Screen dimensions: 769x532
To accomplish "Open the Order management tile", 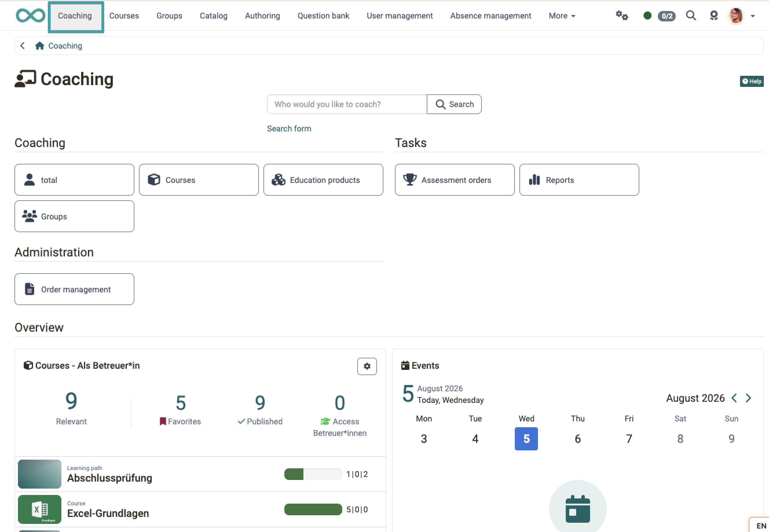I will coord(74,289).
